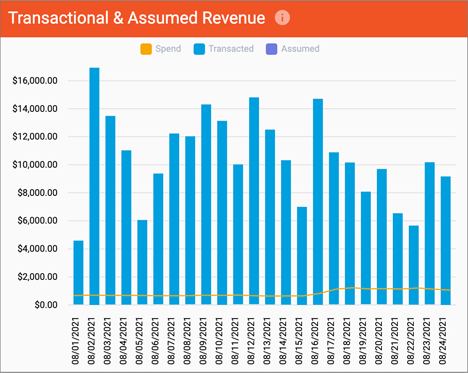The image size is (468, 373).
Task: Click the 08/09/2021 x-axis date label
Action: point(204,341)
